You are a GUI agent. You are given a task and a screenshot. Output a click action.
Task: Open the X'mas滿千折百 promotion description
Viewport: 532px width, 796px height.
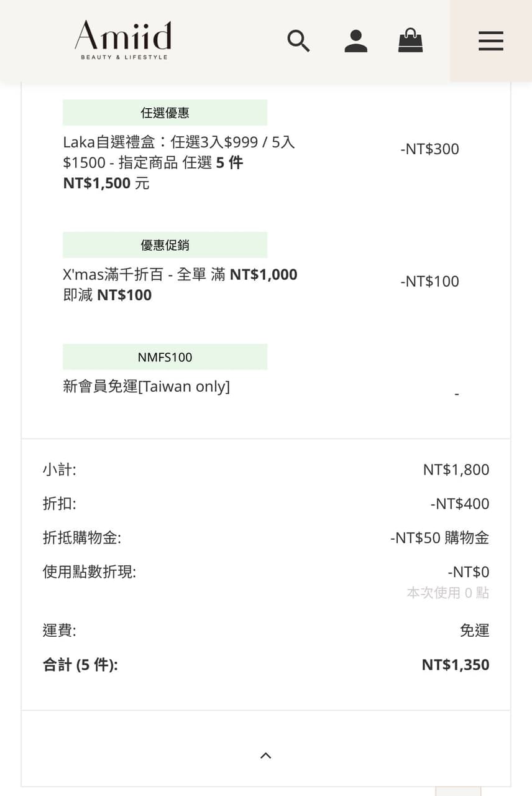point(180,284)
